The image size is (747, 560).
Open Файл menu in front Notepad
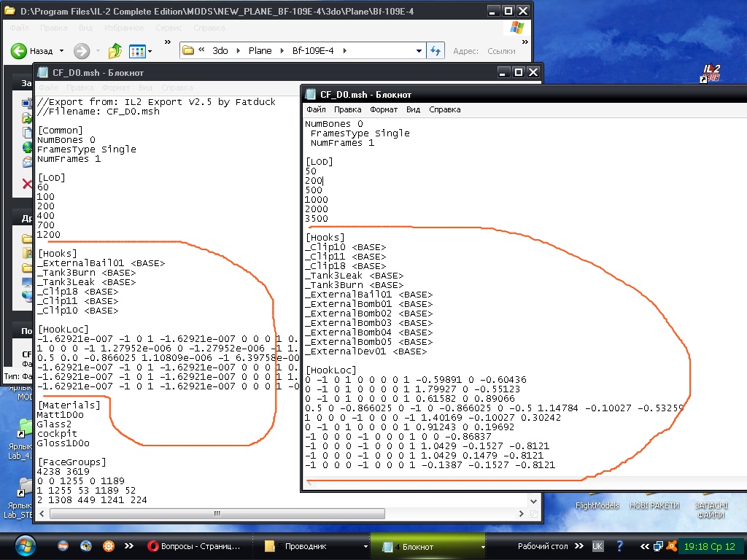pyautogui.click(x=316, y=109)
